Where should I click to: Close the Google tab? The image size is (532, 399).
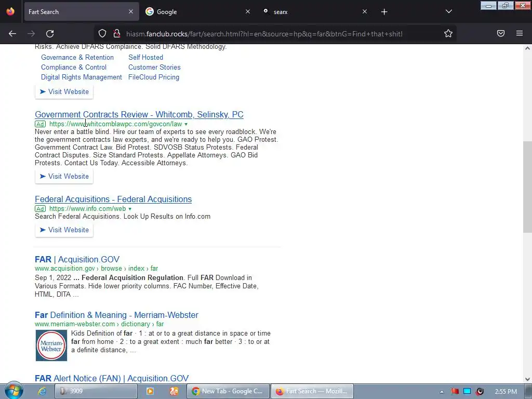[x=248, y=11]
